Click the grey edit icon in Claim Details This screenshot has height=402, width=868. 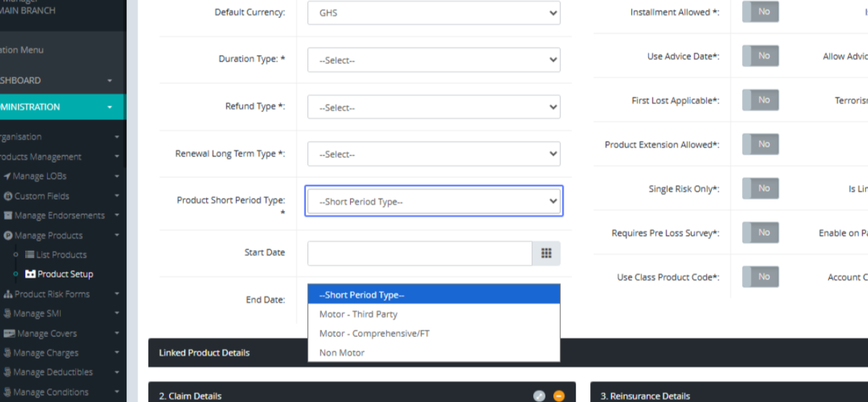pos(539,395)
